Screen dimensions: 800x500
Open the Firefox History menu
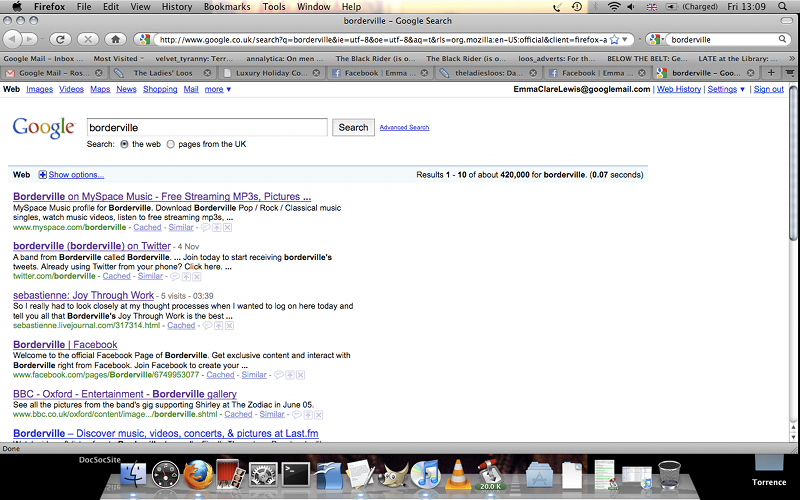[x=177, y=7]
